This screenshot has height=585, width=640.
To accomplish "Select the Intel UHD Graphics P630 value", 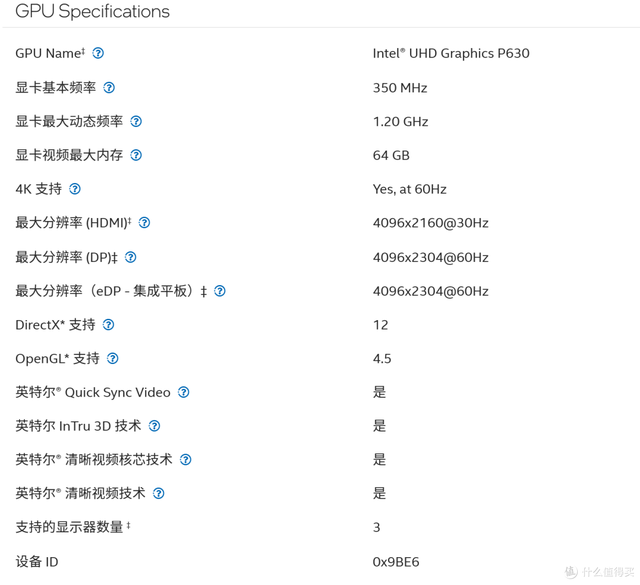I will 451,53.
